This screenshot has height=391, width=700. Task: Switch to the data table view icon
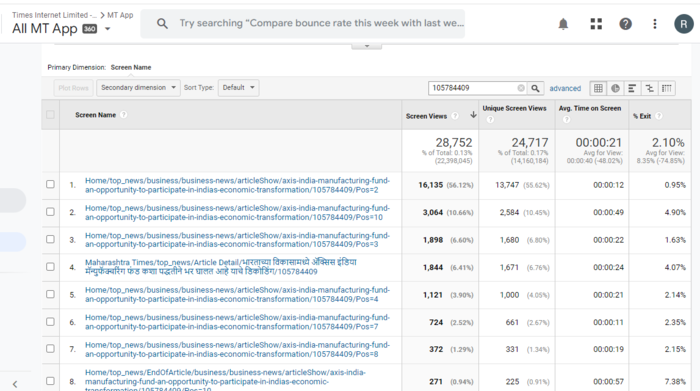[x=598, y=88]
